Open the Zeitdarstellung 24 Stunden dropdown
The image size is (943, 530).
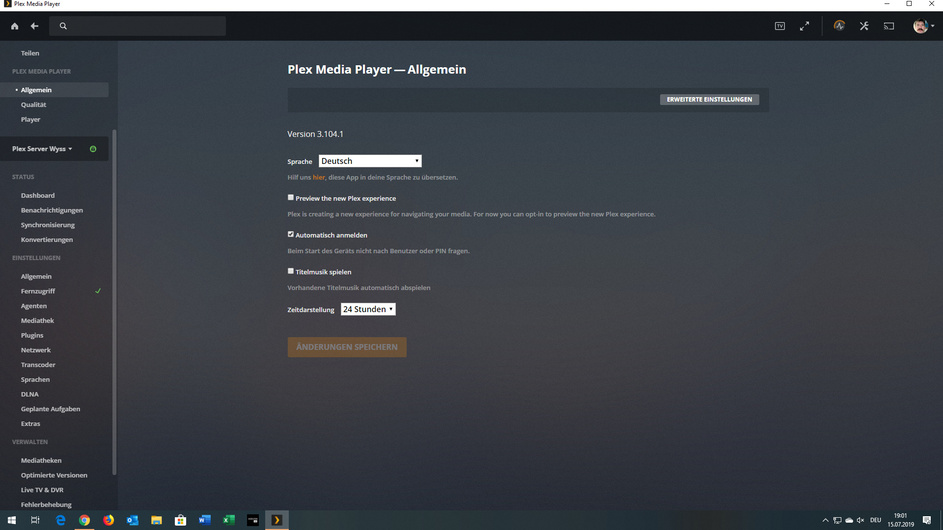pos(368,309)
